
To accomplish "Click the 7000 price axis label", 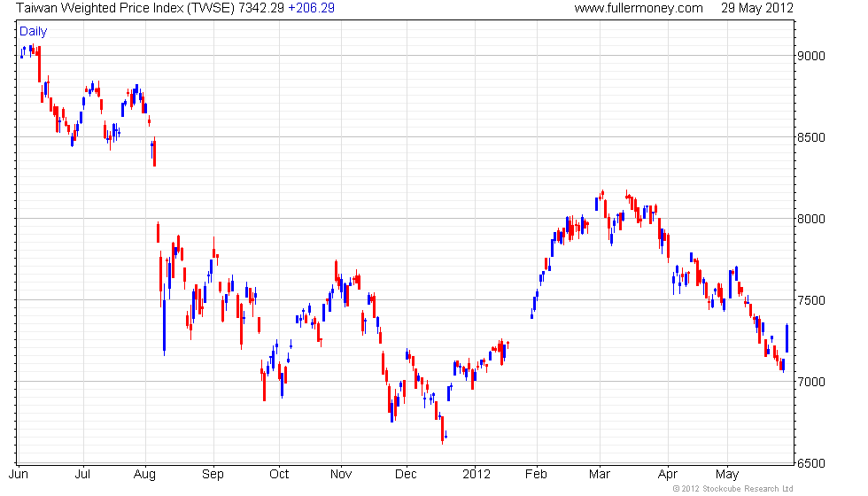I will (811, 382).
